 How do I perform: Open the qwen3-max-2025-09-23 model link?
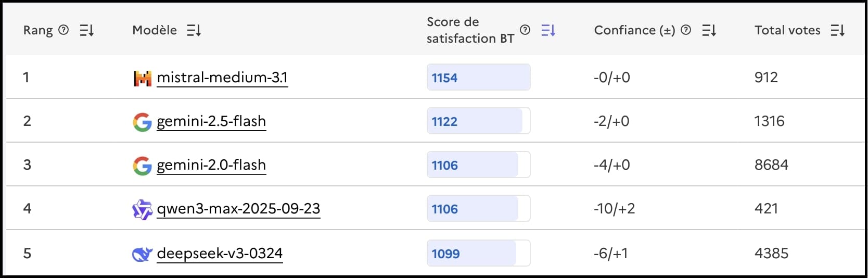(238, 209)
